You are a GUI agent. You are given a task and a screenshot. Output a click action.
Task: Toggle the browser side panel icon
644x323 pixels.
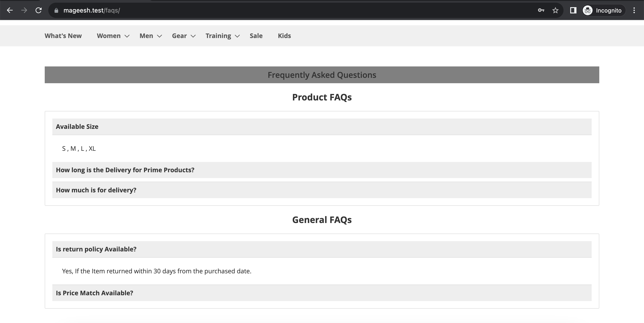pos(573,10)
